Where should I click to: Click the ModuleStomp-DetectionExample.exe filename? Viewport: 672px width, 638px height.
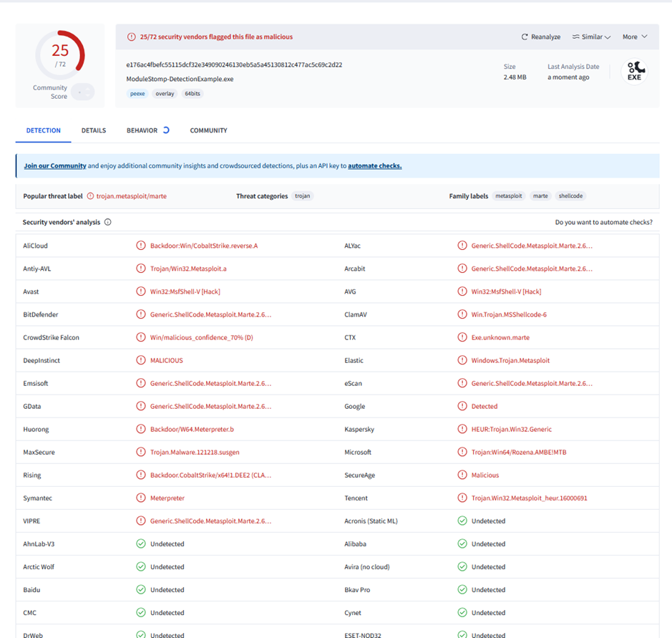[x=180, y=79]
